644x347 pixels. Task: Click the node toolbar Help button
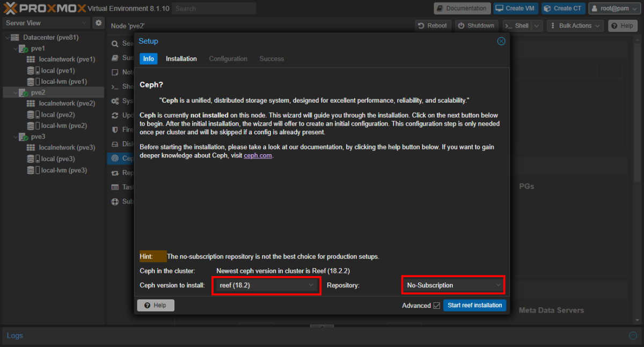[623, 26]
